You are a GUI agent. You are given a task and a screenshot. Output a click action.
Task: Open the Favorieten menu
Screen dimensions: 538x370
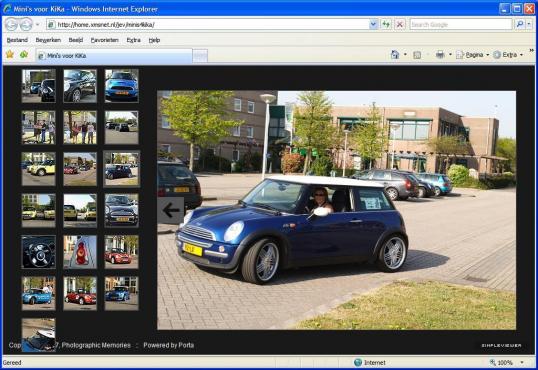pyautogui.click(x=105, y=40)
